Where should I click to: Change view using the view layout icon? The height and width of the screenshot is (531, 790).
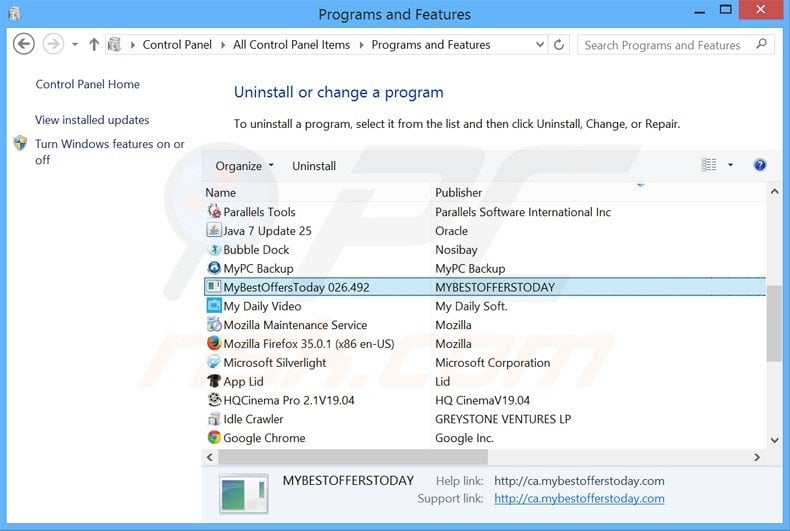tap(709, 165)
